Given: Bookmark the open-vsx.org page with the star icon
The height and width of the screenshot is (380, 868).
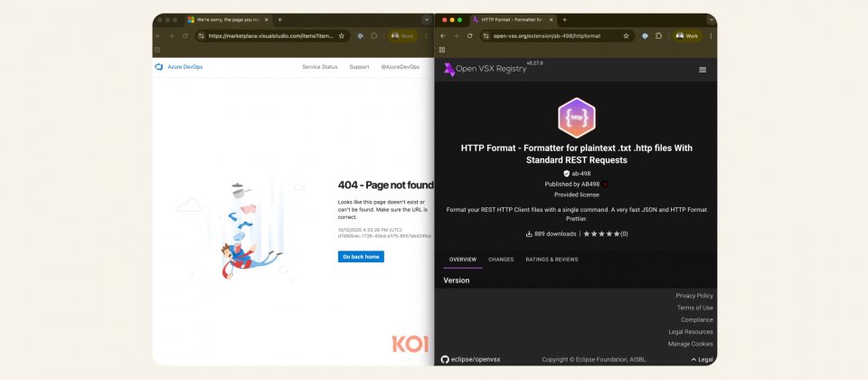Looking at the screenshot, I should (627, 36).
